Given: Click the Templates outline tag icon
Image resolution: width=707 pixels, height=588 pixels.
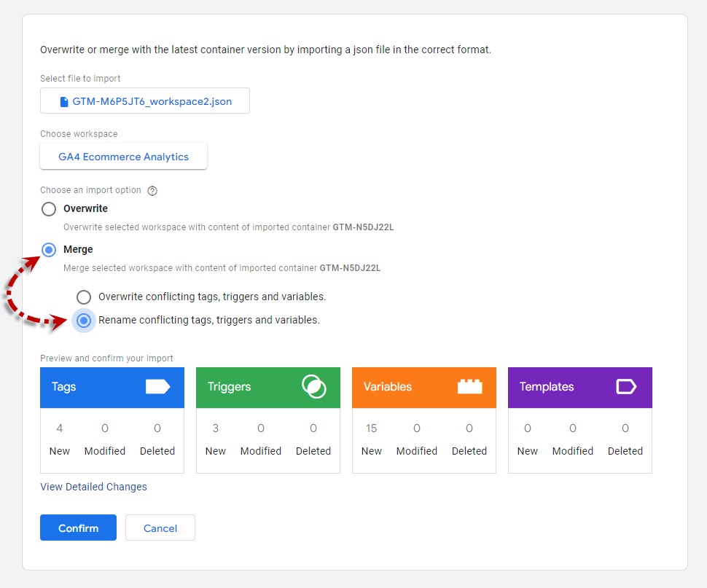Looking at the screenshot, I should (x=626, y=387).
